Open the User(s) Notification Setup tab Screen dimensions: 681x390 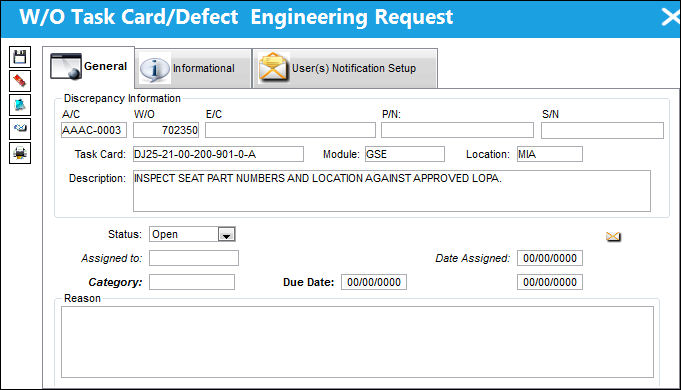click(345, 68)
